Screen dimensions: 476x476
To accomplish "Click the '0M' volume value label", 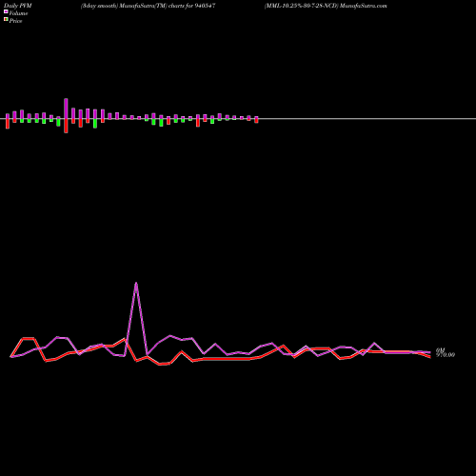I will (x=440, y=350).
